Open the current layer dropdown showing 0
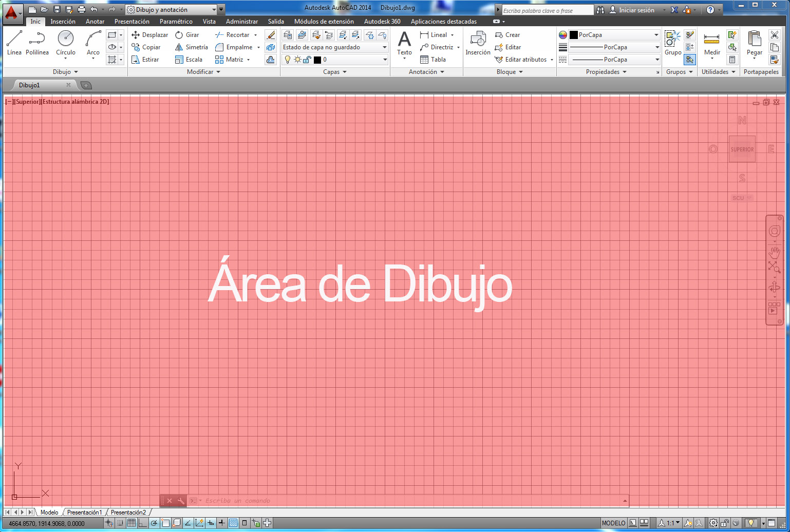 (x=334, y=60)
